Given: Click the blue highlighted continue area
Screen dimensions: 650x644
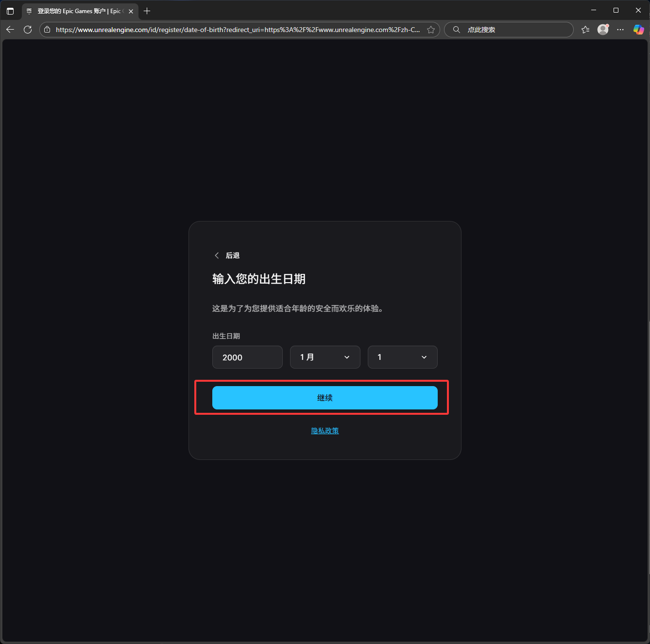Looking at the screenshot, I should coord(325,397).
